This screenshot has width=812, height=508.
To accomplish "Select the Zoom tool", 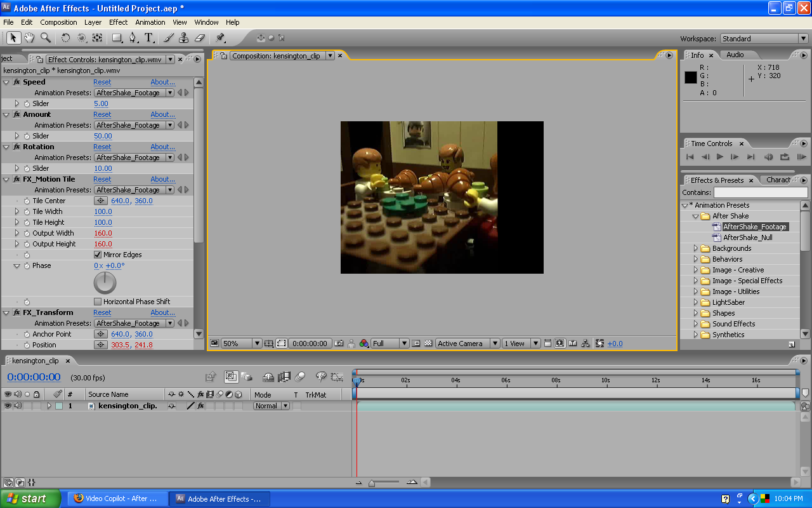I will click(x=44, y=37).
